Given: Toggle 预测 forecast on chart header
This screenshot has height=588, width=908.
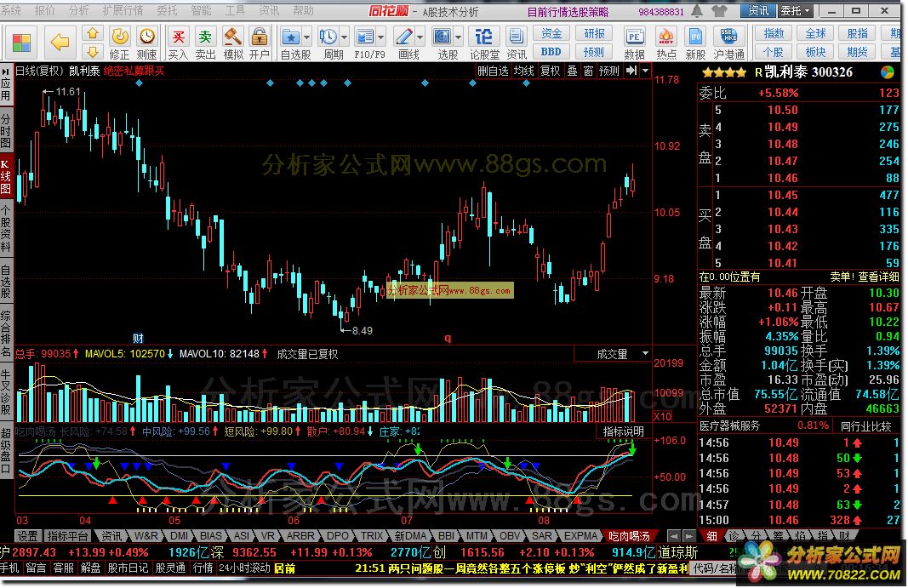Looking at the screenshot, I should pyautogui.click(x=609, y=71).
